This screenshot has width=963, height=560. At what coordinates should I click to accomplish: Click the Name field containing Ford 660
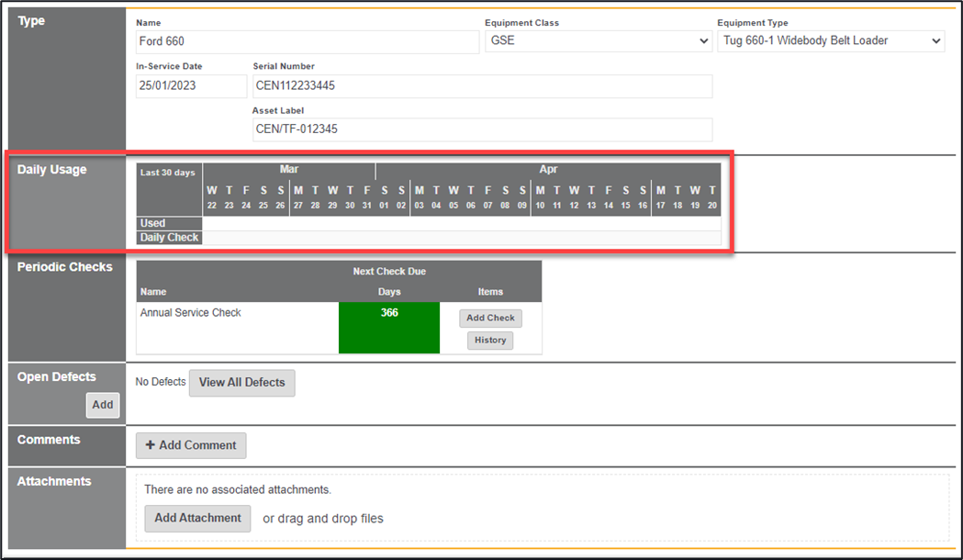coord(307,41)
